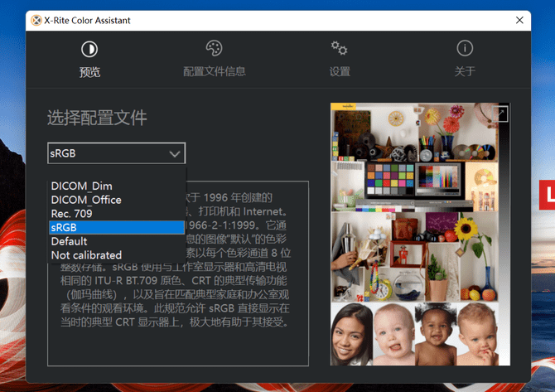Click the profile dropdown chevron arrow
Viewport: 555px width, 392px height.
tap(174, 153)
